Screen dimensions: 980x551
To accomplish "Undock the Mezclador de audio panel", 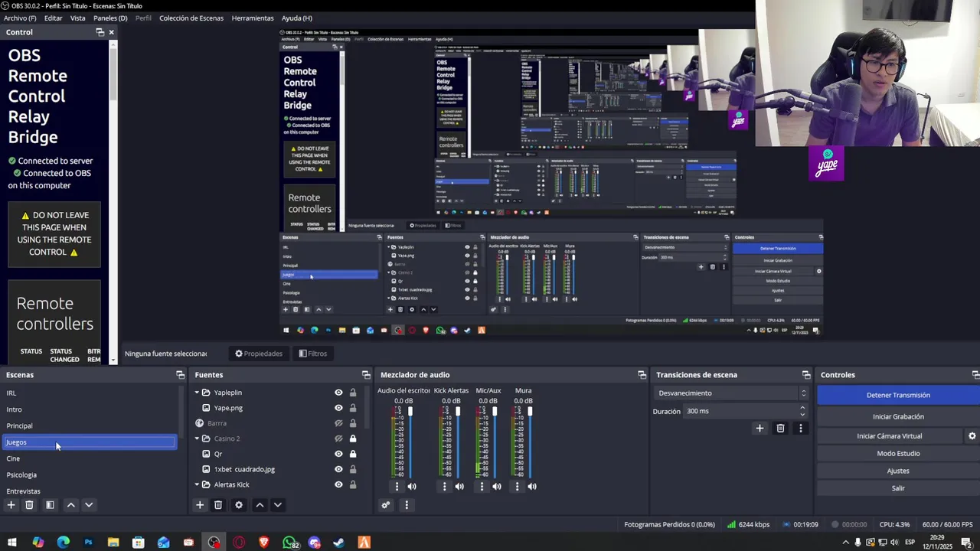I will point(642,375).
